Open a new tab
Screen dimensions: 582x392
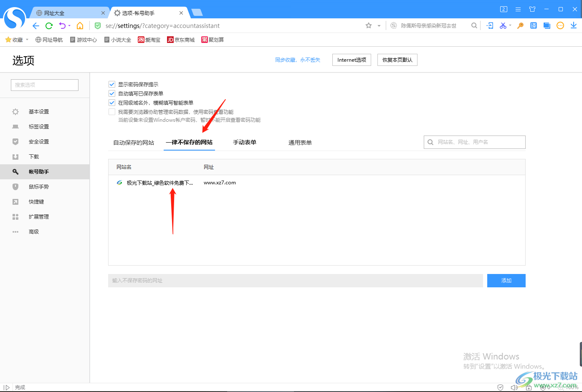(x=197, y=13)
